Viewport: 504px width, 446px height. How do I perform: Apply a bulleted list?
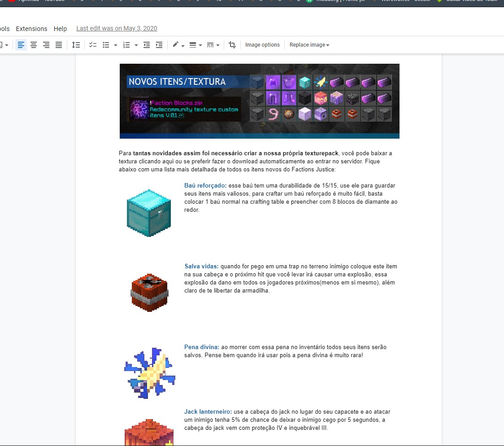point(106,45)
